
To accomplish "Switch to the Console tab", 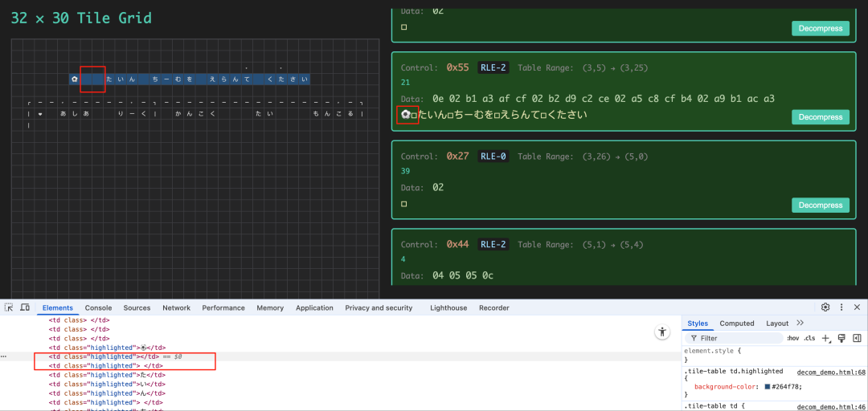I will (98, 307).
